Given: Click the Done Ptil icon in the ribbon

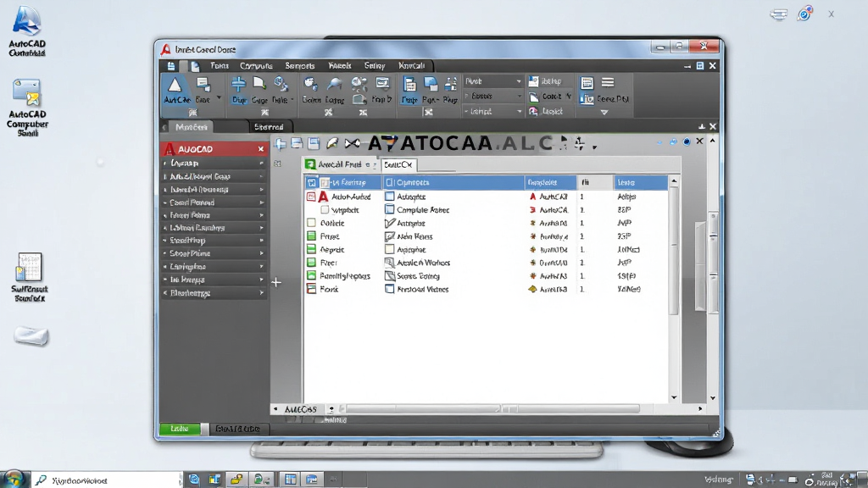Looking at the screenshot, I should click(x=587, y=99).
